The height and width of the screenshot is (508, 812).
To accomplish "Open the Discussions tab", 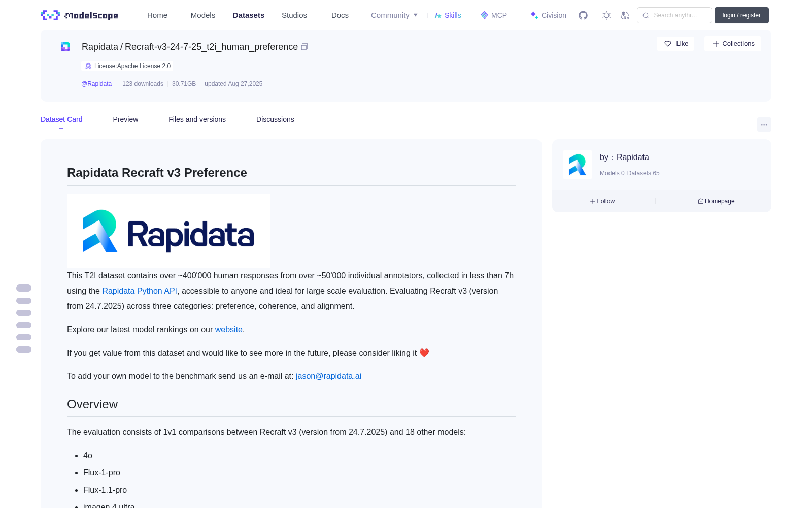I will pos(275,119).
